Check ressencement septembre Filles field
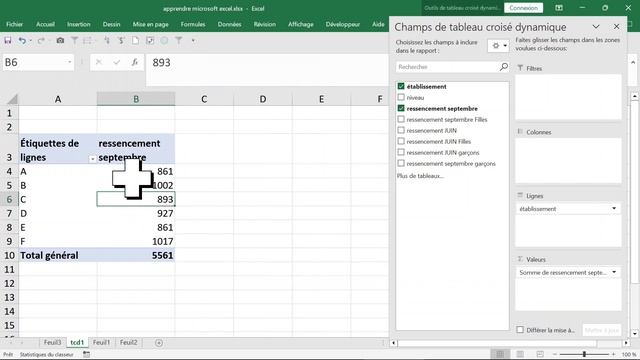 click(x=401, y=119)
